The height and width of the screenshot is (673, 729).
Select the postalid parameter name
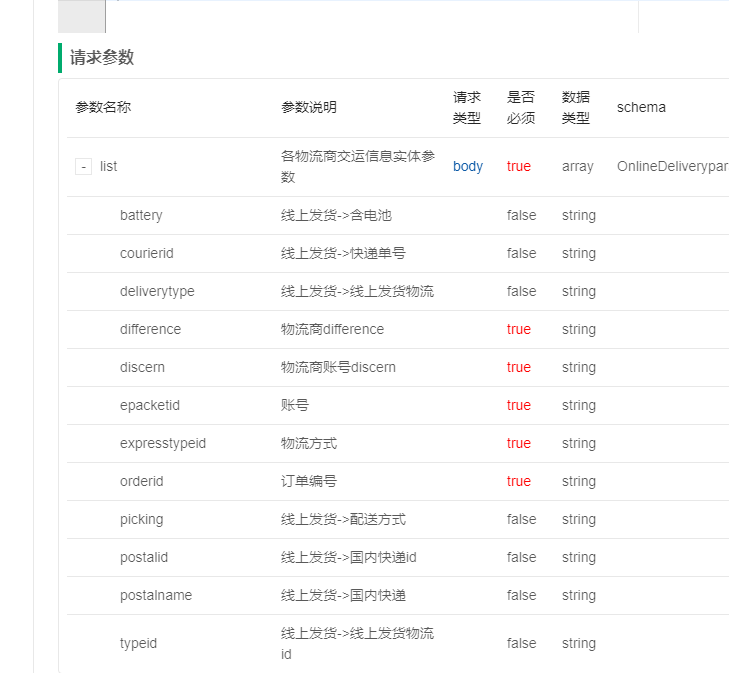coord(144,558)
